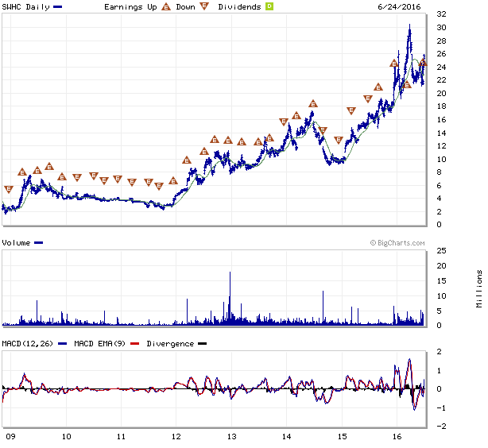Select the 16 year label on time axis

click(x=397, y=436)
